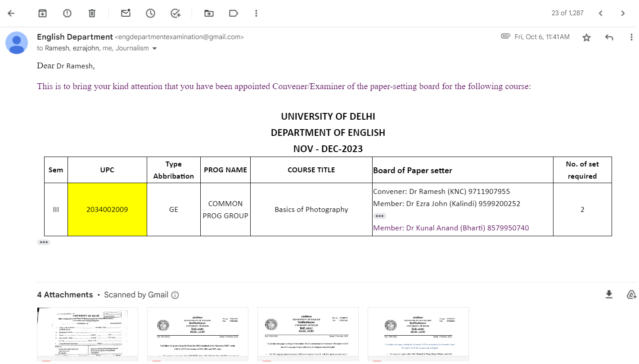The width and height of the screenshot is (639, 364).
Task: Archive this email
Action: coord(42,13)
